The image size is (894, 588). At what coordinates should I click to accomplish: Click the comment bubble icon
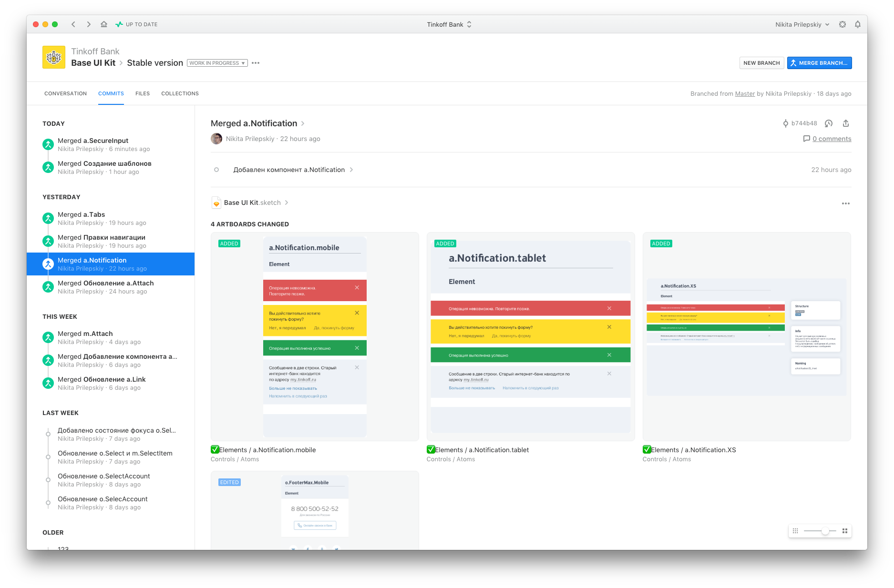point(807,139)
